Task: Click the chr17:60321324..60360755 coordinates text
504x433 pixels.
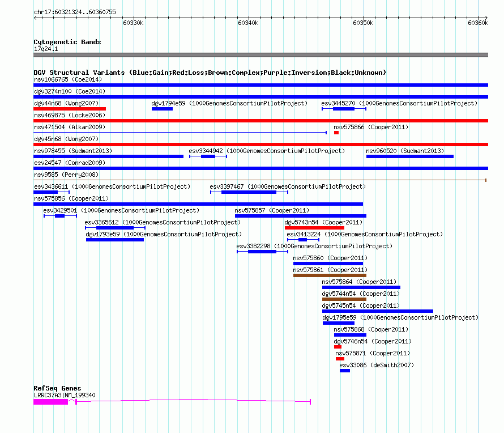Action: [x=75, y=12]
